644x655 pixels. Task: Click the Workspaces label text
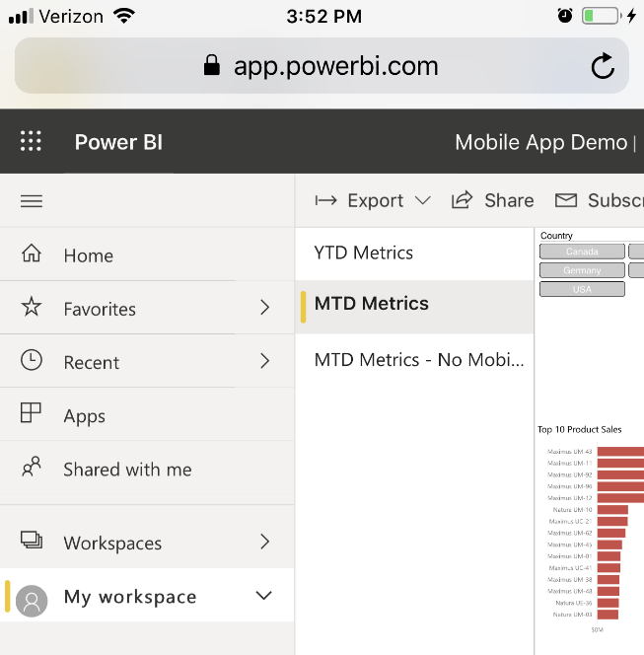click(112, 544)
